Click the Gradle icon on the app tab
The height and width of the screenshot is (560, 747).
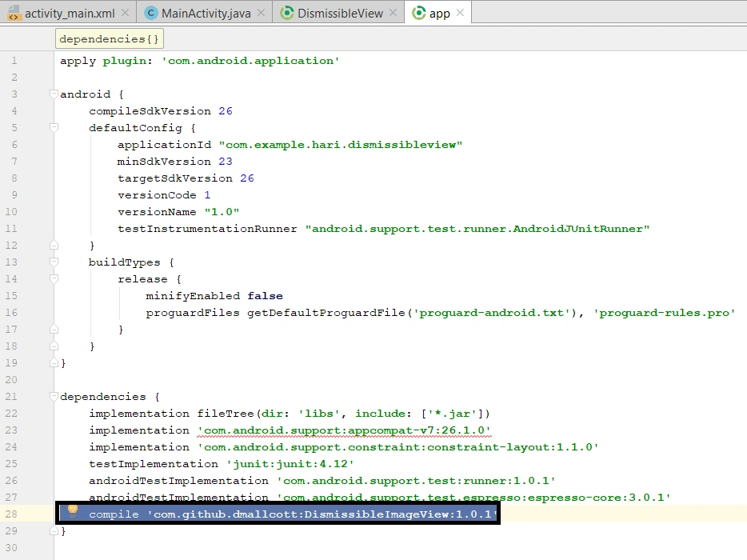coord(419,13)
